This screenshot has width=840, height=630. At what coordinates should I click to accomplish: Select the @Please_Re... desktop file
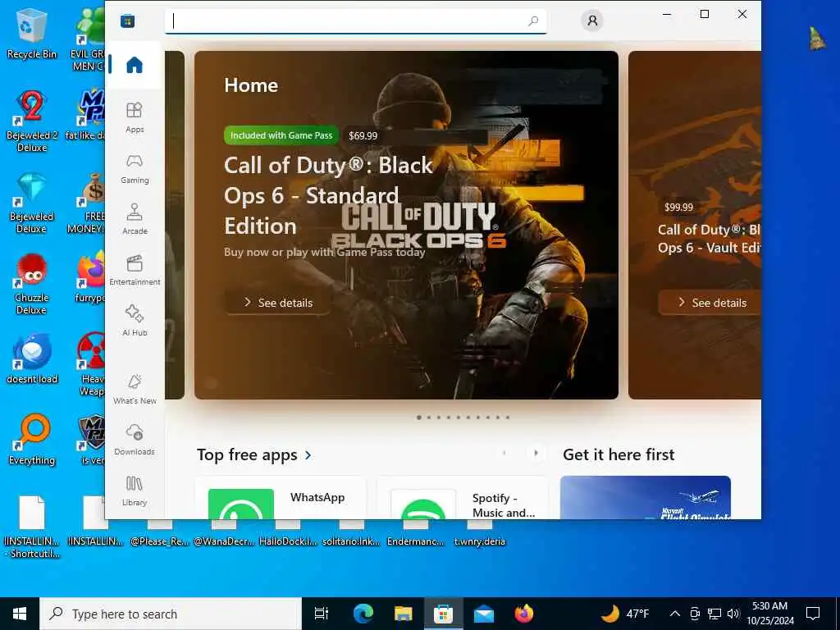point(160,533)
